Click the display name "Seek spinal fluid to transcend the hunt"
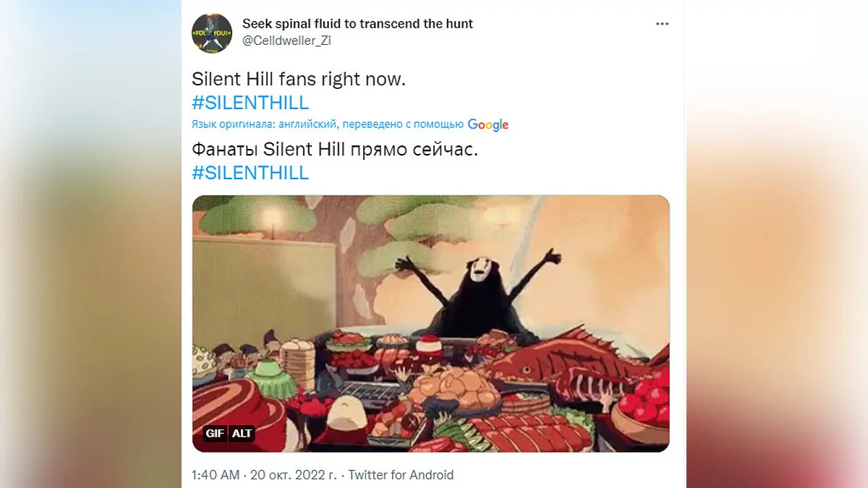Image resolution: width=868 pixels, height=488 pixels. [357, 24]
